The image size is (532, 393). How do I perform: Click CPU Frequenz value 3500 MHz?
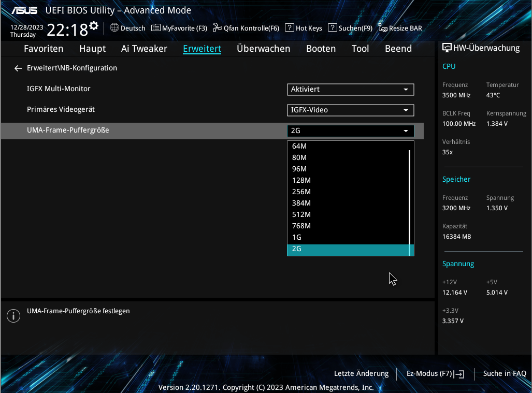[x=456, y=95]
